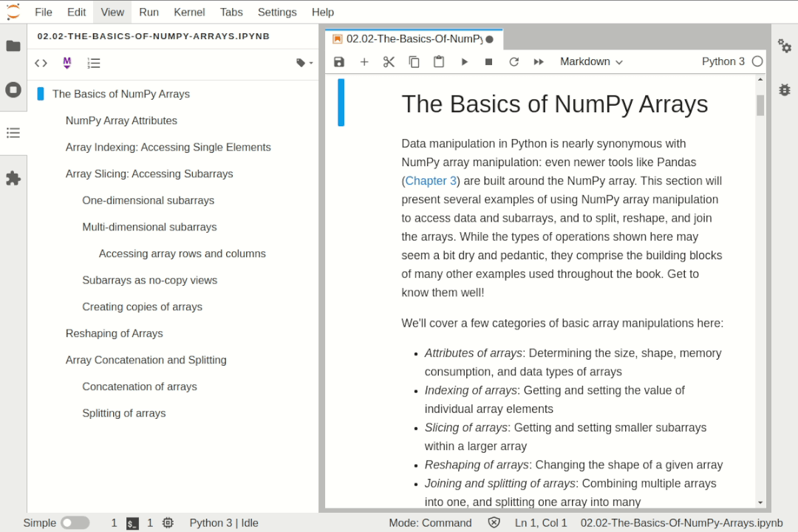
Task: Toggle code cell display in contents panel
Action: (x=41, y=64)
